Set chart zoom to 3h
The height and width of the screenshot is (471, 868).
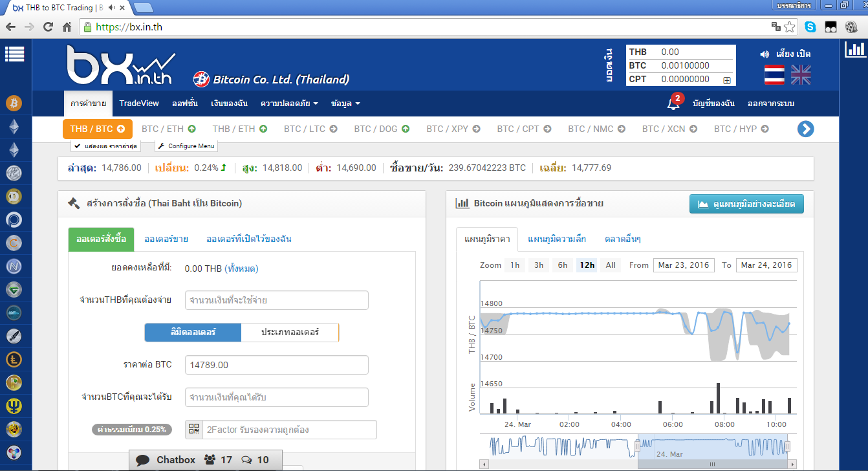coord(539,265)
